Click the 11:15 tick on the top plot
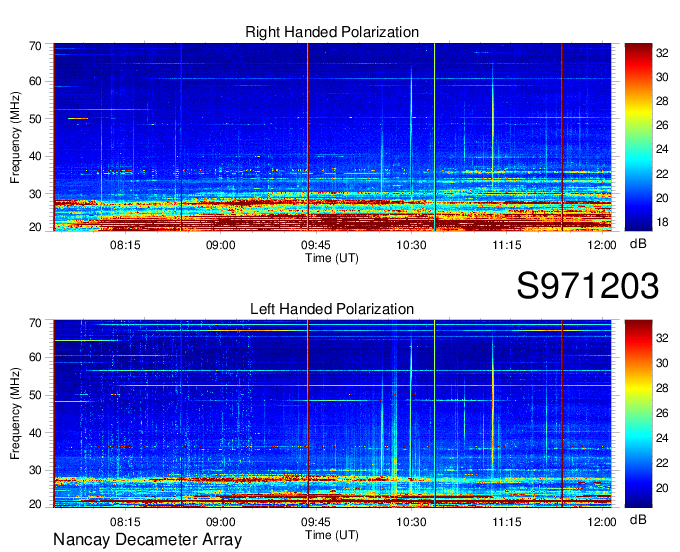This screenshot has height=552, width=680. click(507, 245)
